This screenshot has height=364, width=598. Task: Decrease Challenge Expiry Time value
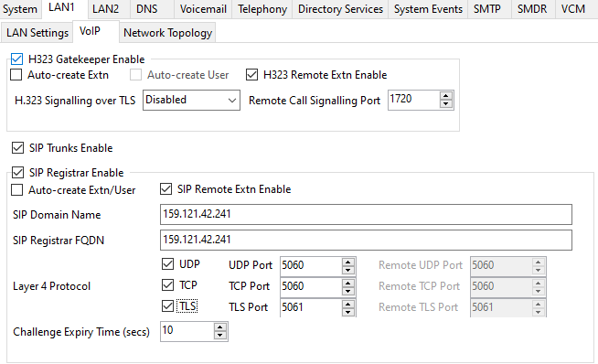click(220, 336)
